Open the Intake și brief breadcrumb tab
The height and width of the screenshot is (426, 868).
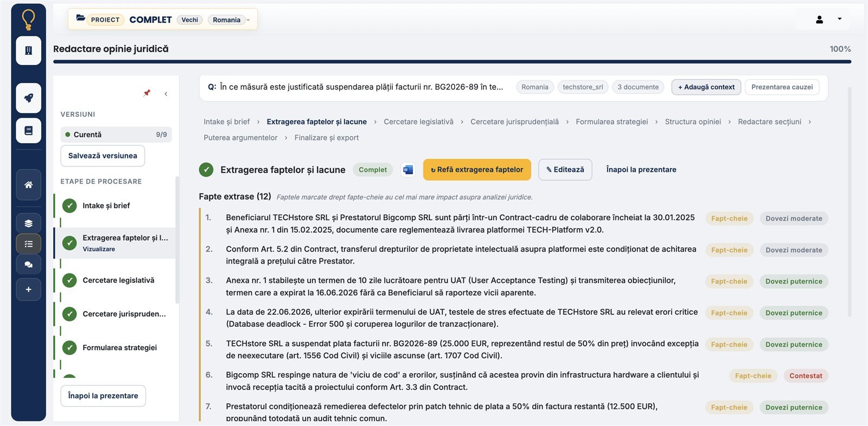(x=227, y=122)
